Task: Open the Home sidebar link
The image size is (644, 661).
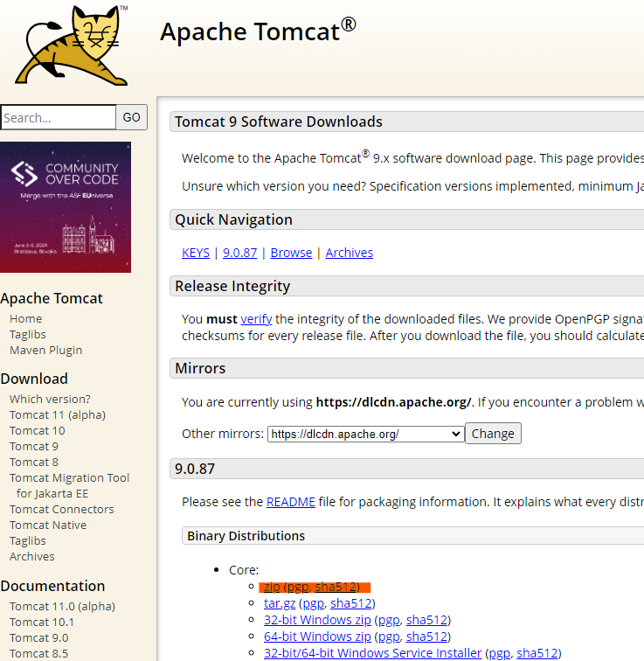Action: (25, 318)
